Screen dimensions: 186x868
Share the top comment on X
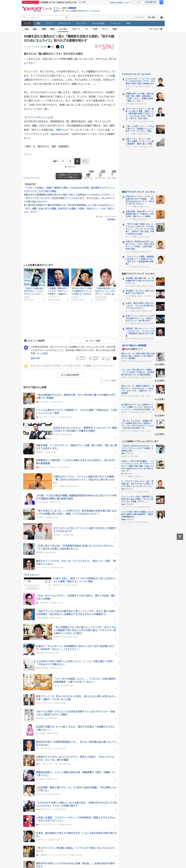click(114, 358)
